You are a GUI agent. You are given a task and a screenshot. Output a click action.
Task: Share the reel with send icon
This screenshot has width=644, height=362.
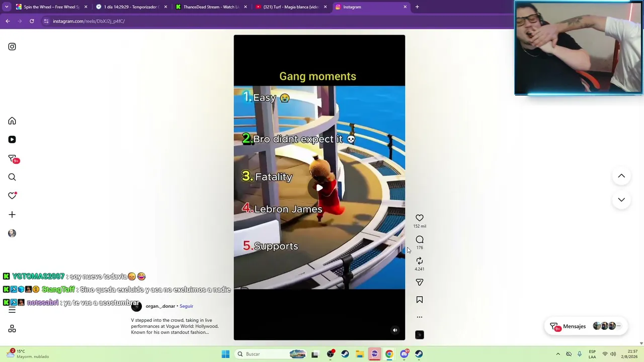[x=420, y=283]
